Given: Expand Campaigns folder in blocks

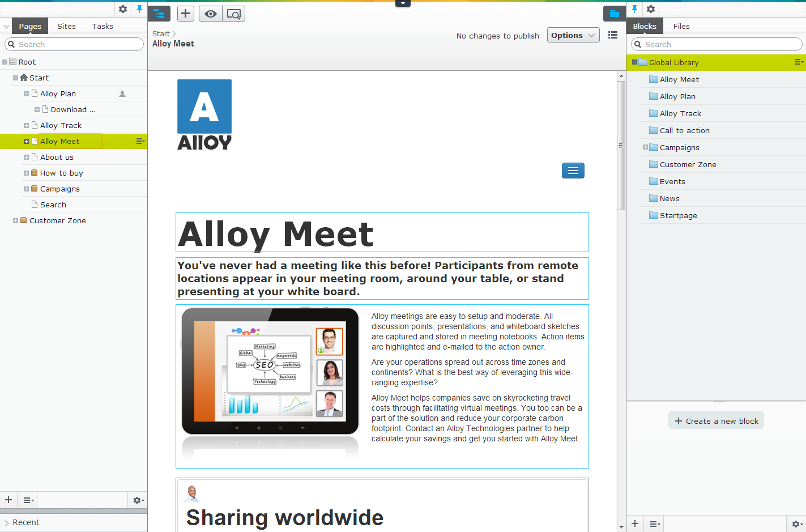Looking at the screenshot, I should coord(645,147).
